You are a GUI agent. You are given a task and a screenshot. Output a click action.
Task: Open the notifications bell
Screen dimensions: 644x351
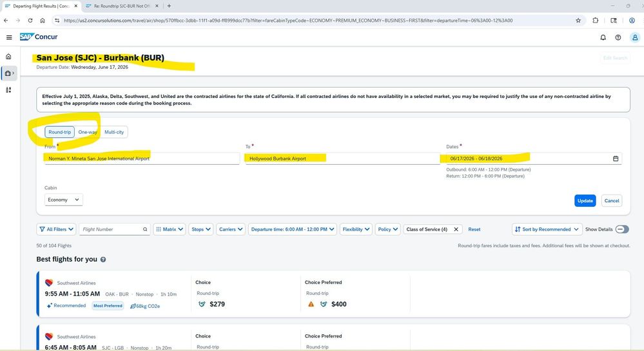point(603,37)
